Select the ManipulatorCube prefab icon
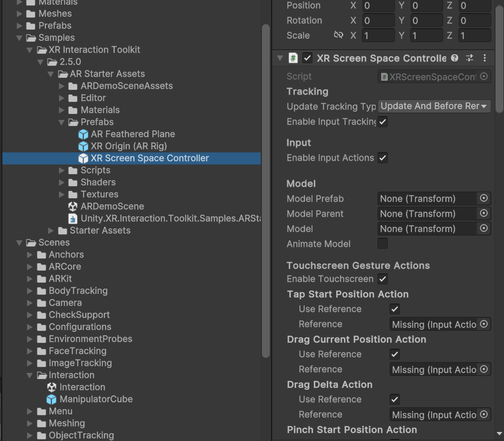Image resolution: width=504 pixels, height=441 pixels. pyautogui.click(x=51, y=399)
